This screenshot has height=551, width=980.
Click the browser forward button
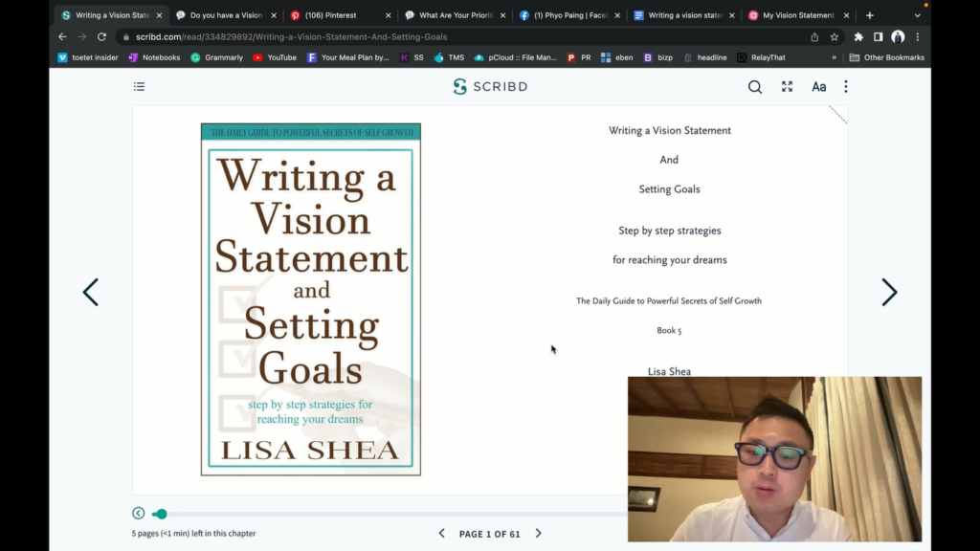click(x=82, y=37)
